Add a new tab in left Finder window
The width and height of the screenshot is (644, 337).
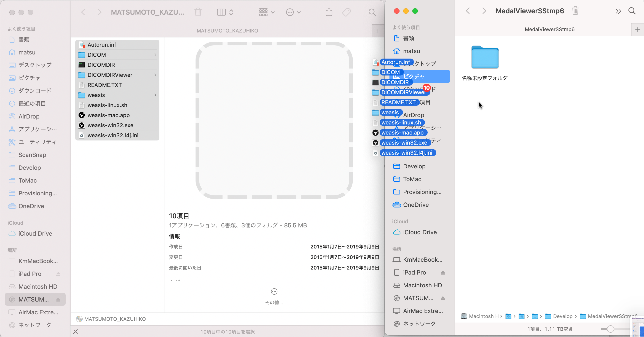(x=378, y=31)
